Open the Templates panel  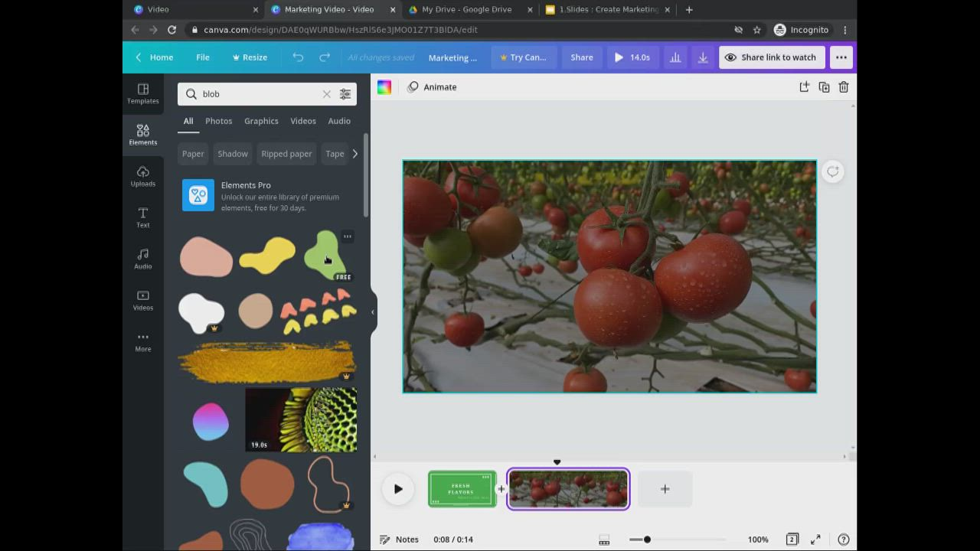(142, 94)
